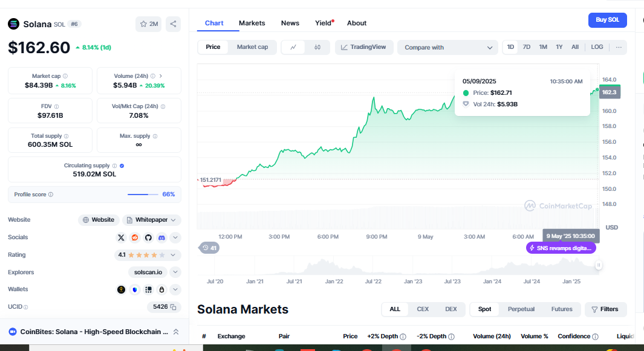Click Circulating supply info icon

[114, 166]
